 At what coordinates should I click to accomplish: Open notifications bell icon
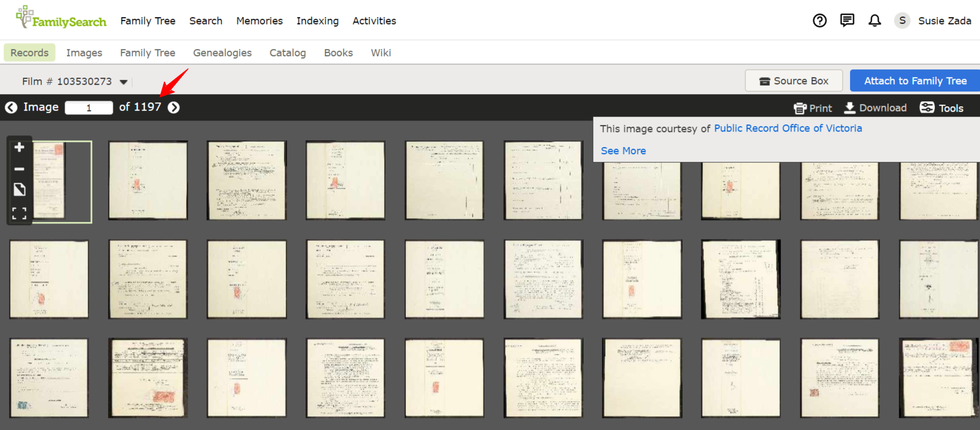[x=874, y=21]
